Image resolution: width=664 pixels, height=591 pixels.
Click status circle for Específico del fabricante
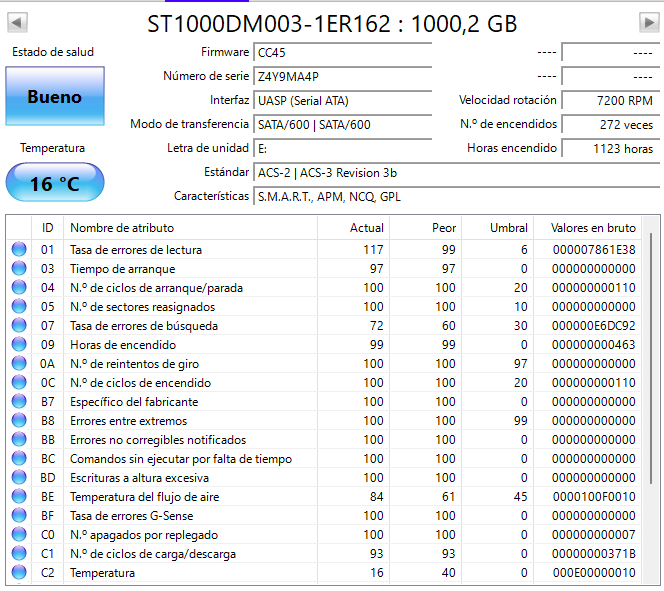[19, 401]
